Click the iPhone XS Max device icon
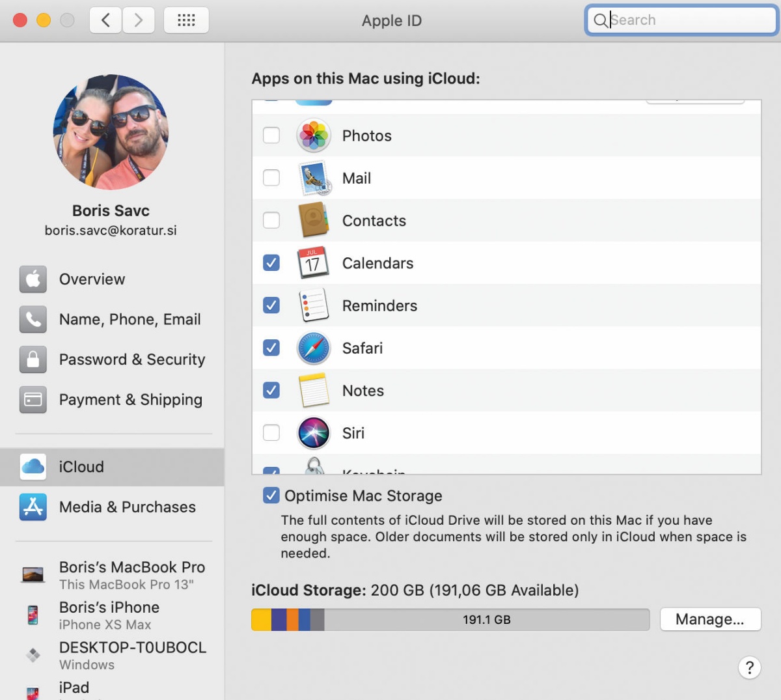 click(33, 615)
